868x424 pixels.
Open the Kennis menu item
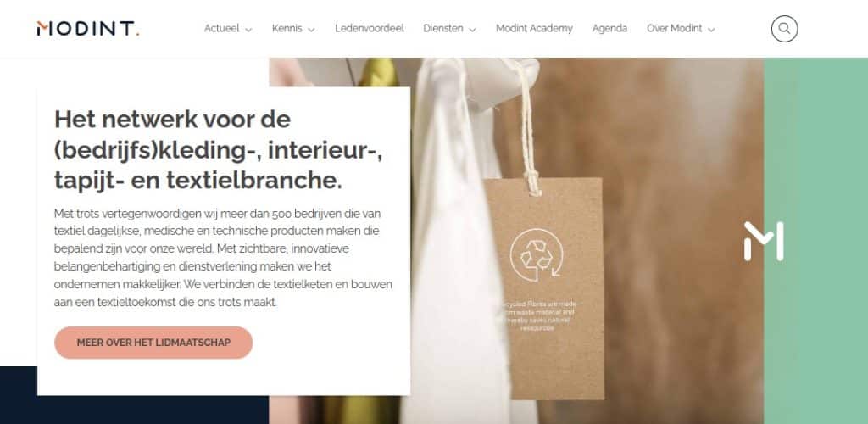click(287, 28)
